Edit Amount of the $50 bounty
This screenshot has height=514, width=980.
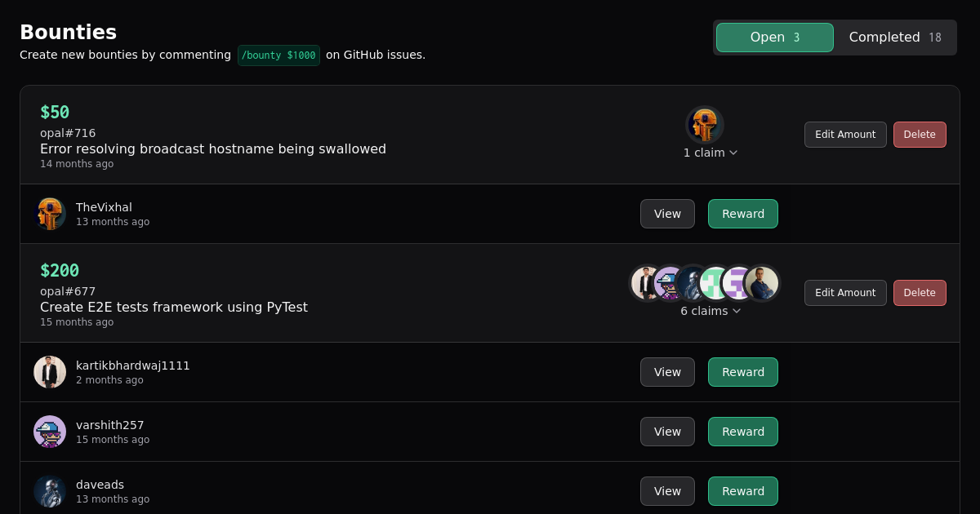845,135
